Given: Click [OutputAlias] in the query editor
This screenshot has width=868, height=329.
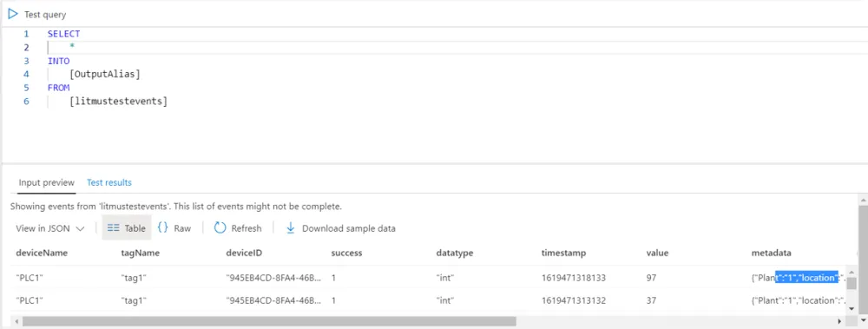Looking at the screenshot, I should click(105, 74).
